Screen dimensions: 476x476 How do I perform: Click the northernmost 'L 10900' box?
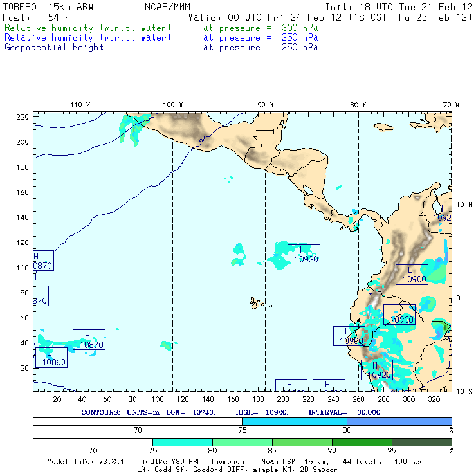pos(412,275)
